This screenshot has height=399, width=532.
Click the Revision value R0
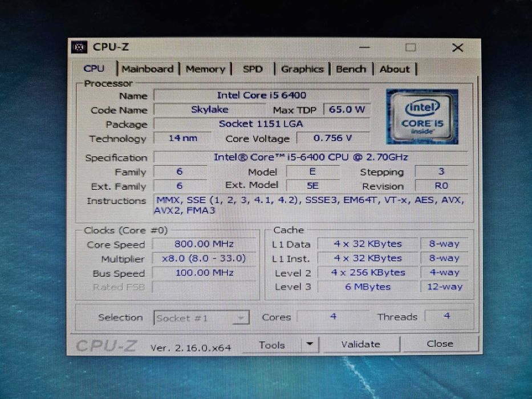point(441,186)
